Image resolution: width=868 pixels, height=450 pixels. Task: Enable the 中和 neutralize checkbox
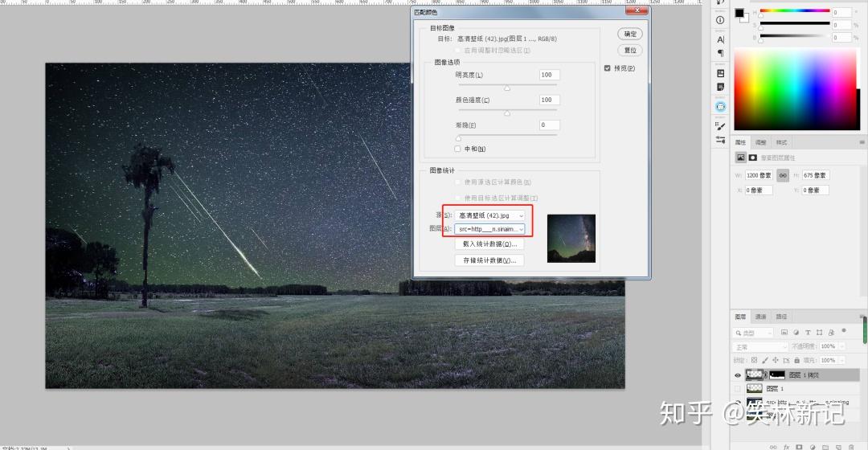coord(457,149)
